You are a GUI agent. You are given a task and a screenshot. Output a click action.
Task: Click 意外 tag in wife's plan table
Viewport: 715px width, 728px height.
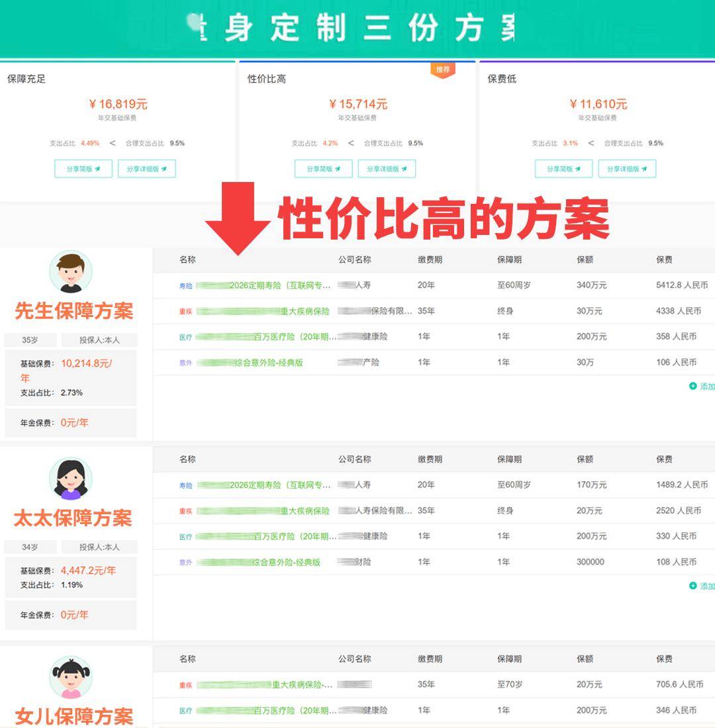(x=185, y=563)
